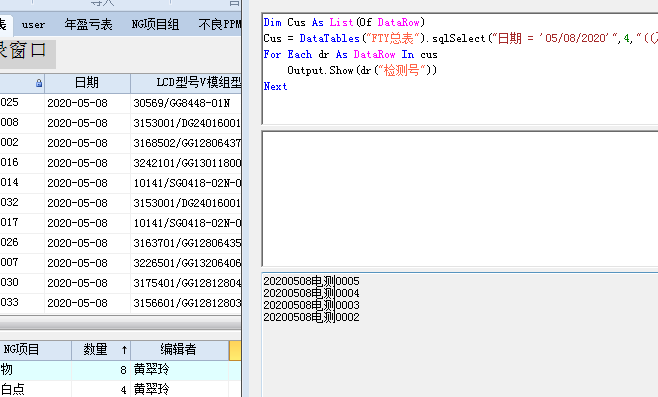This screenshot has height=397, width=658.
Task: Click quantity cell showing 8
Action: click(x=101, y=370)
